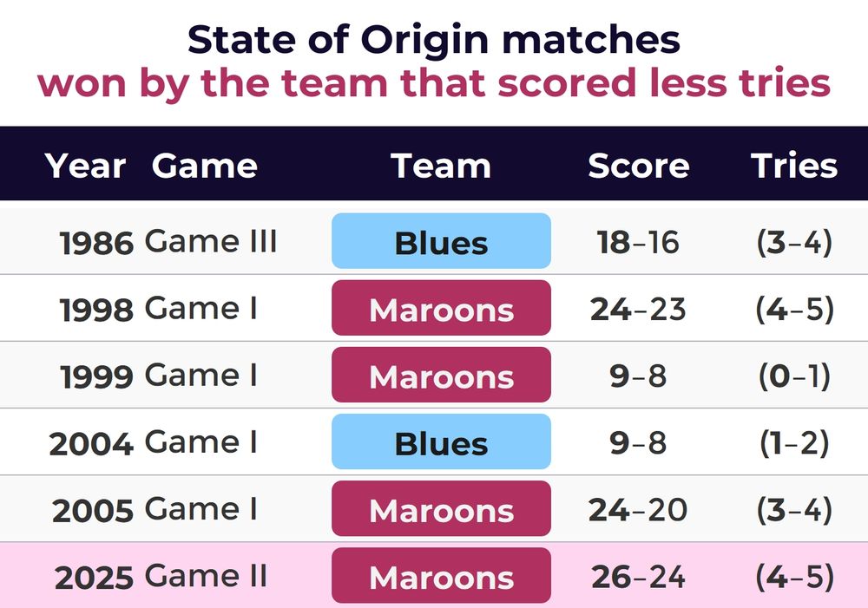Select the Maroons badge in 1999 row
868x608 pixels.
click(x=441, y=375)
